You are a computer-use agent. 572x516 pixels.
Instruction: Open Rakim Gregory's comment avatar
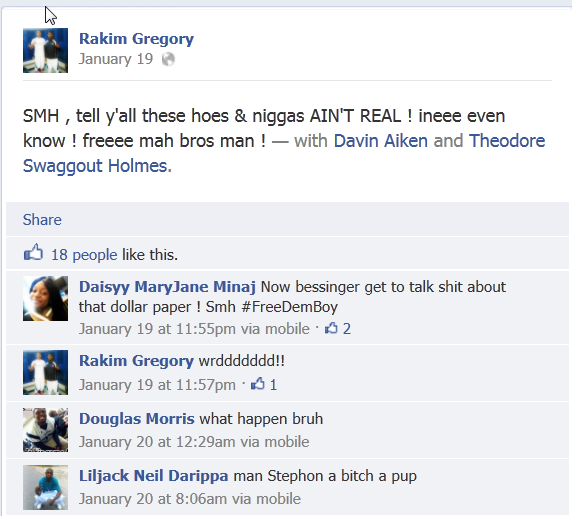(x=45, y=373)
